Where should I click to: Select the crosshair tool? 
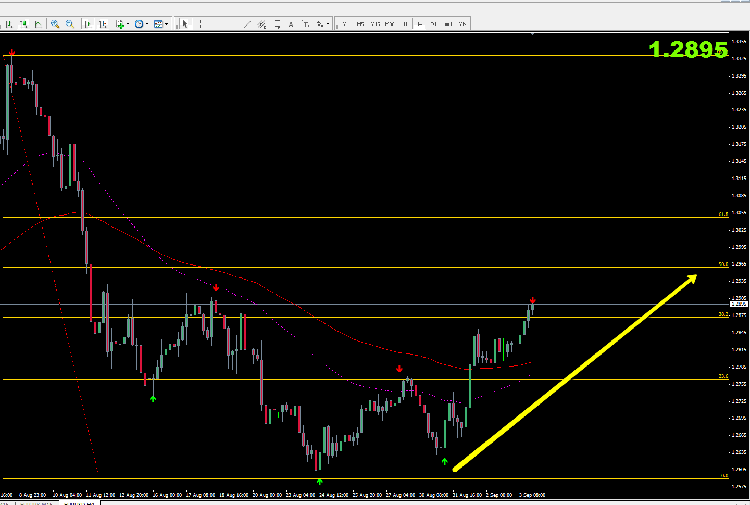pos(200,23)
